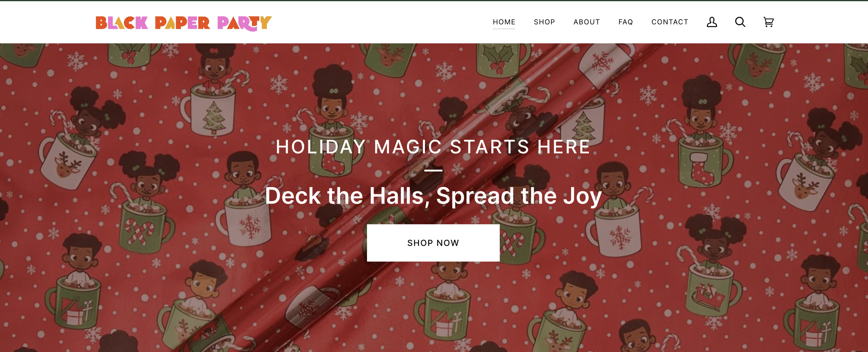868x352 pixels.
Task: Open the search magnifier icon
Action: pos(740,22)
